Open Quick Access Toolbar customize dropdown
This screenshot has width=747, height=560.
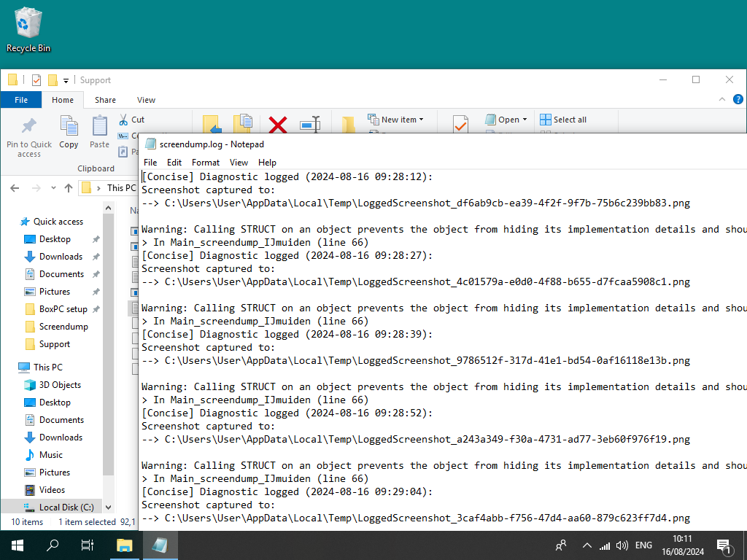66,80
